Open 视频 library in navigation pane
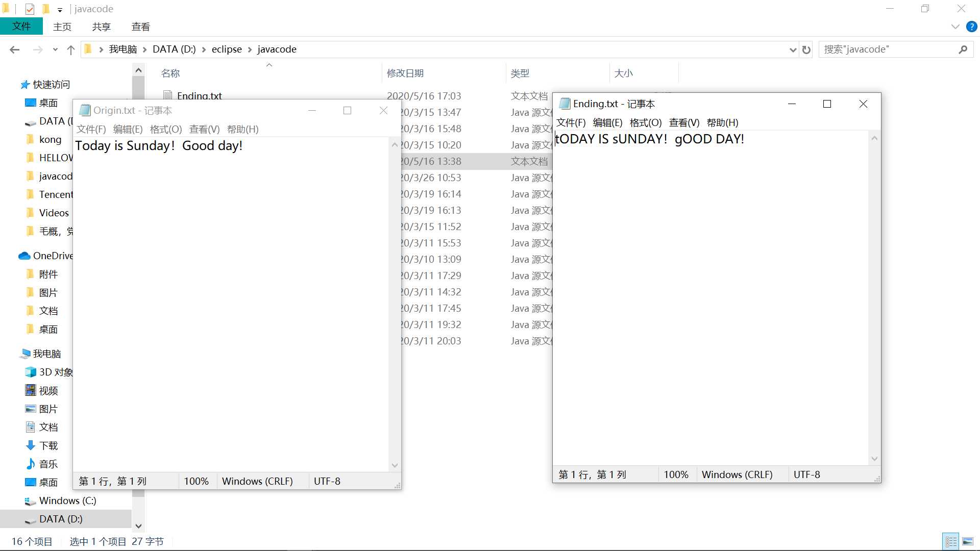The height and width of the screenshot is (551, 980). click(48, 391)
